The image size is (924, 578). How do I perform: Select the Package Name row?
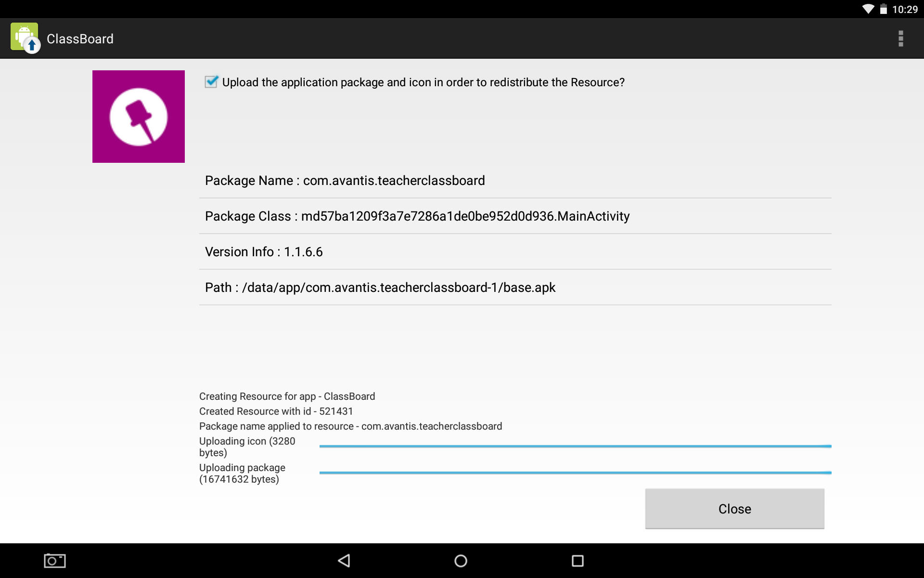coord(515,181)
